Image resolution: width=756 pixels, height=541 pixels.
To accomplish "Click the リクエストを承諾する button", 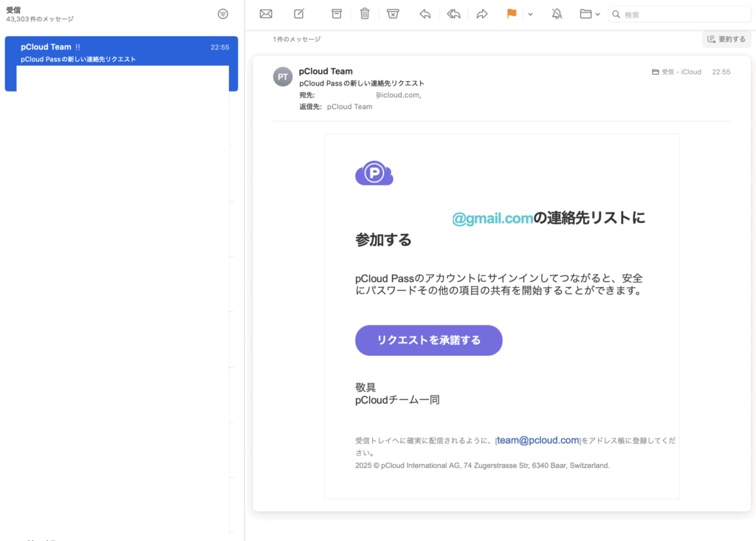I will point(428,340).
